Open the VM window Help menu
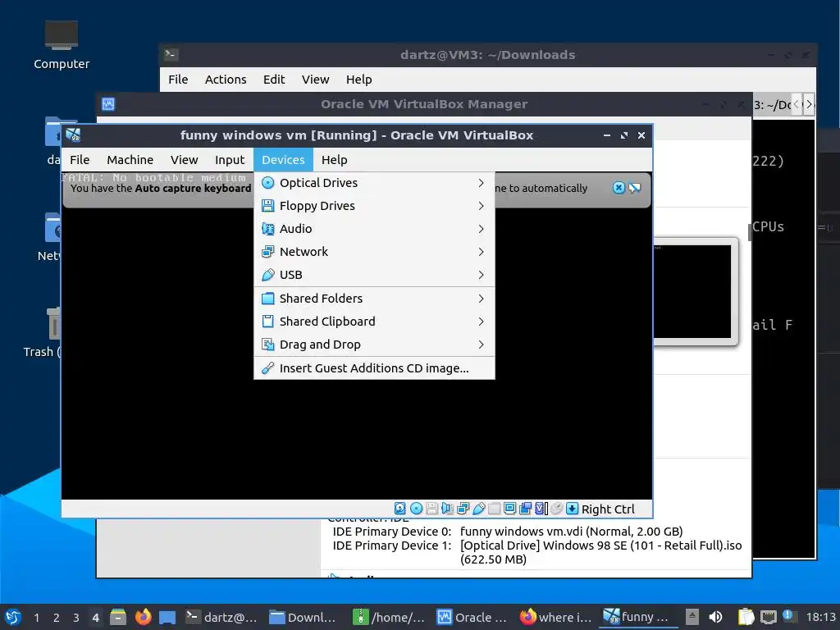Screen dimensions: 840x630 click(335, 160)
